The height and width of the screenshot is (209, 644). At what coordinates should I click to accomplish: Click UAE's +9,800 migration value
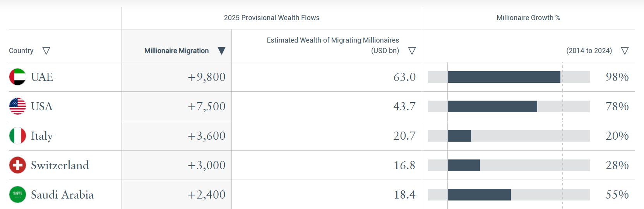pyautogui.click(x=206, y=77)
